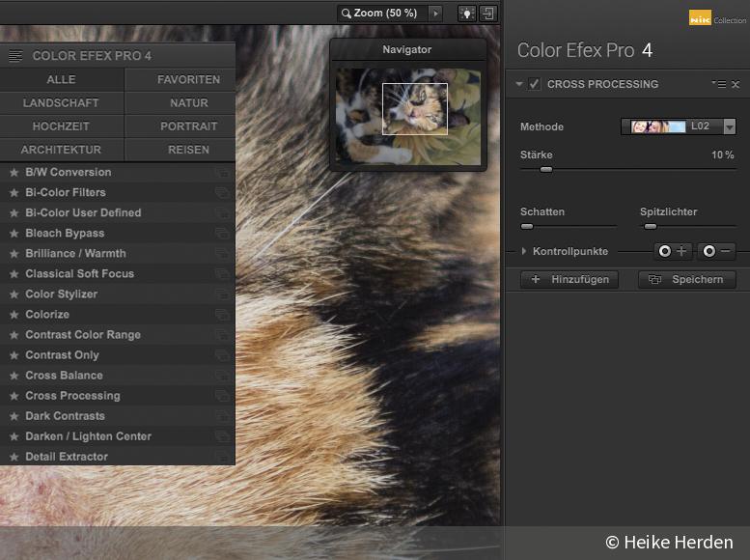750x560 pixels.
Task: Select the PORTRAIT category tab
Action: (188, 126)
